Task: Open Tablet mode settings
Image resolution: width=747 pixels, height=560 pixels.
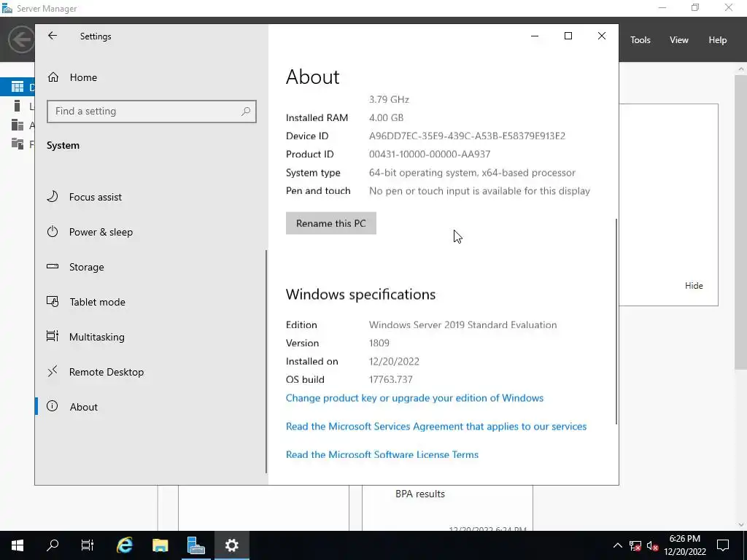Action: 86,302
